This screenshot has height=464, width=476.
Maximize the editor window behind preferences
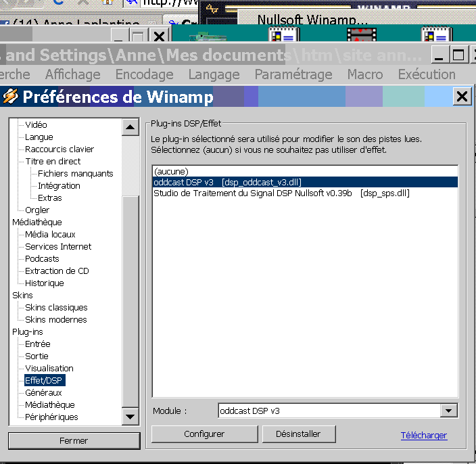point(458,55)
